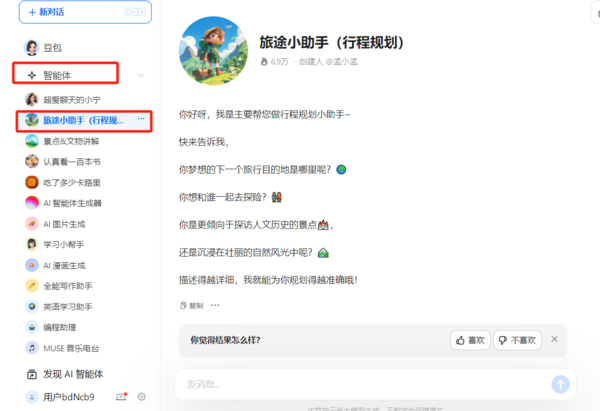Open 超爱聊天的小宁 agent

click(72, 100)
